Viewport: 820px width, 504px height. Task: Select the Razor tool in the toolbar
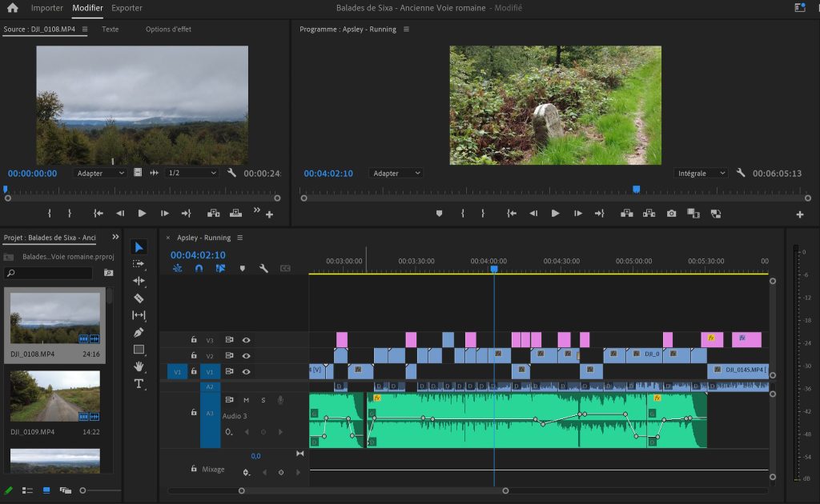pos(139,298)
